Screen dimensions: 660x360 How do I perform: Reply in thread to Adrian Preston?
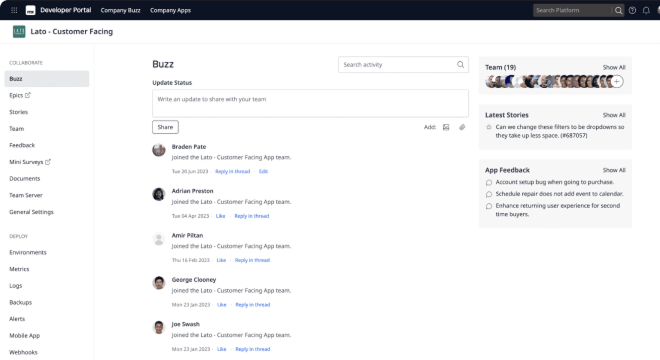point(252,216)
